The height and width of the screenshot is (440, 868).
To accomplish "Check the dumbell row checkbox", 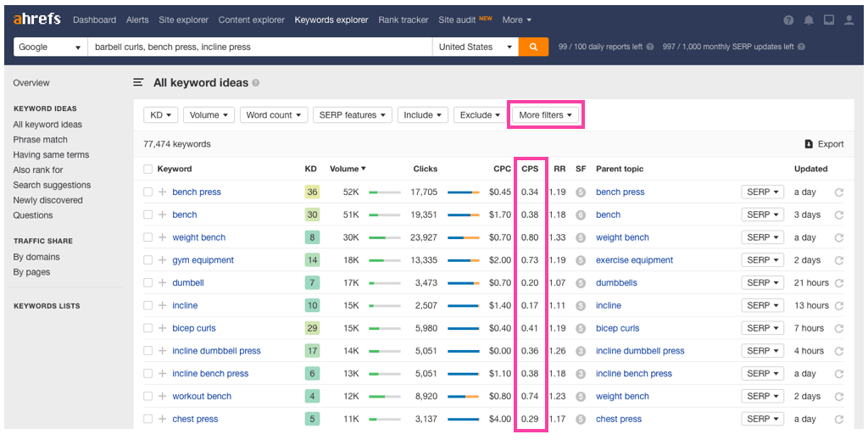I will point(147,283).
